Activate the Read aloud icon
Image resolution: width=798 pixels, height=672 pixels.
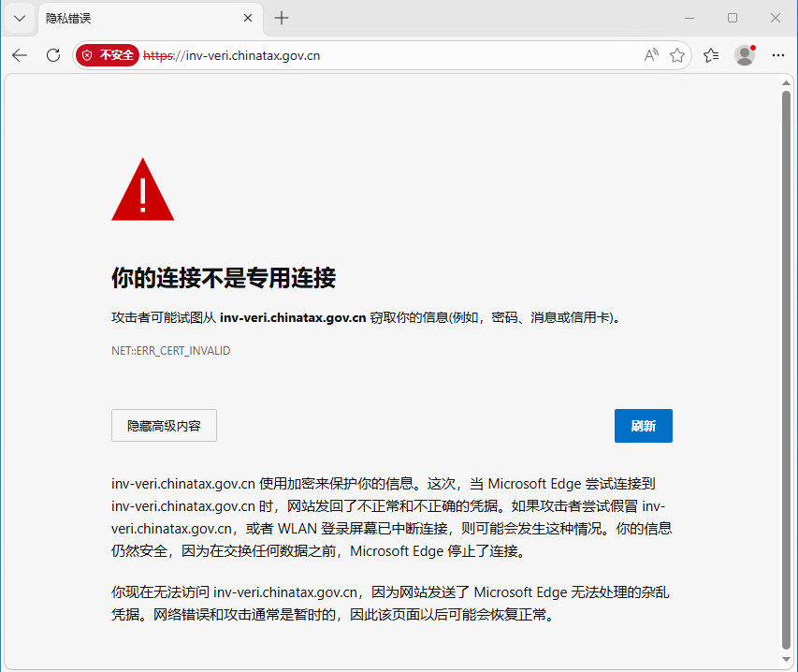651,55
